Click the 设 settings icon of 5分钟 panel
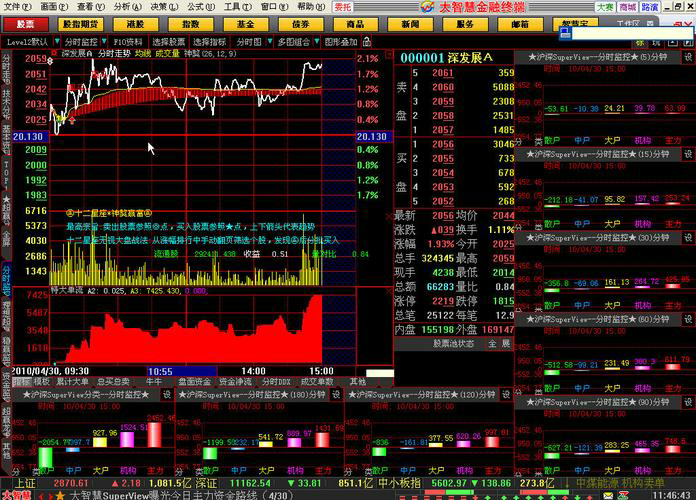Viewport: 696px width, 500px height. [688, 57]
